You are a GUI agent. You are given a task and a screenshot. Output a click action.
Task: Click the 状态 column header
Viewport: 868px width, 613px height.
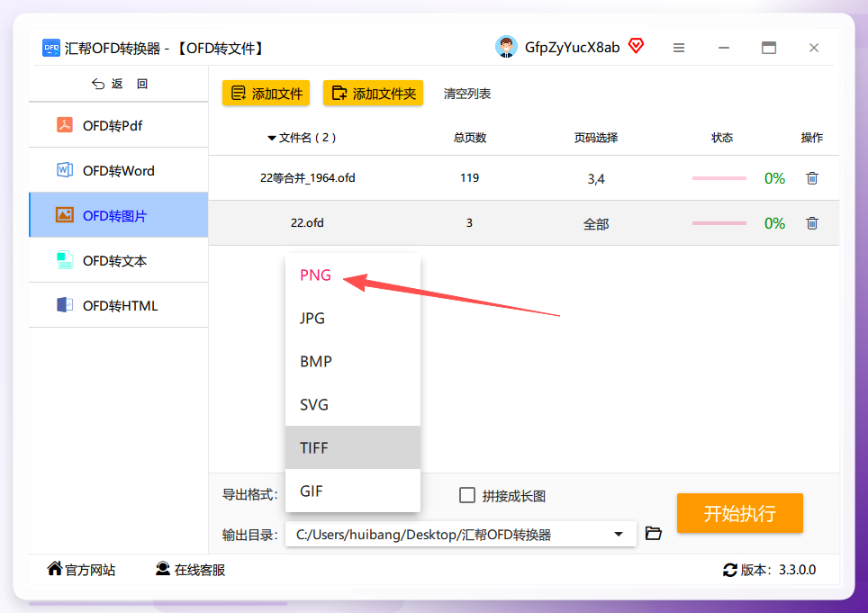pyautogui.click(x=722, y=138)
